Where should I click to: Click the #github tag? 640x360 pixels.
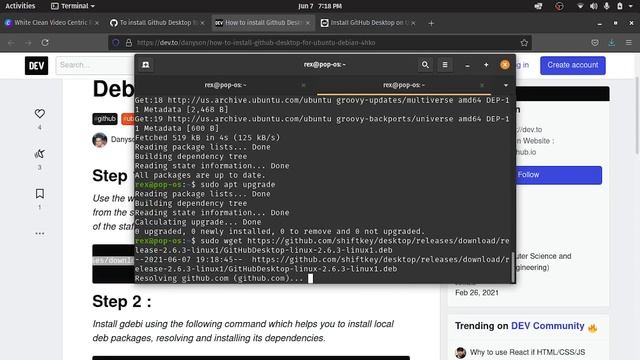pos(105,119)
